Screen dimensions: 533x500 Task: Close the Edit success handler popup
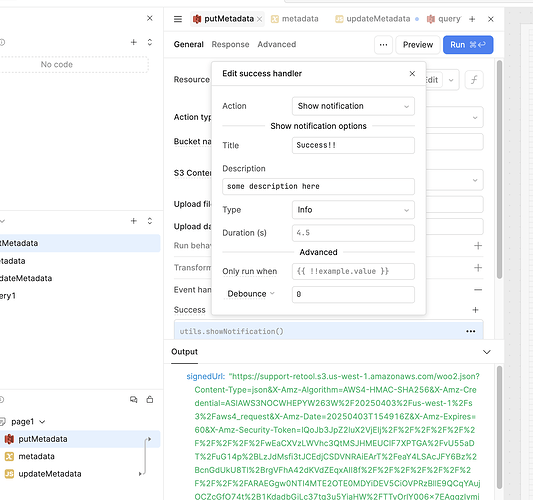(x=412, y=73)
